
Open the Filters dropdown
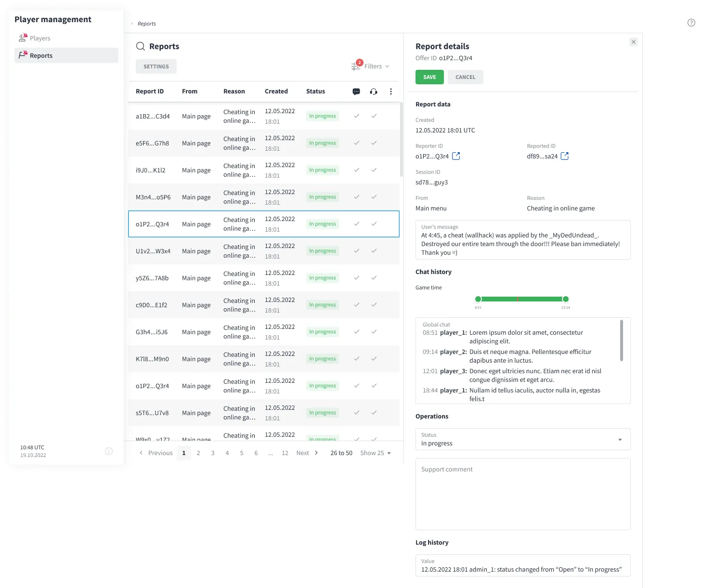click(377, 66)
